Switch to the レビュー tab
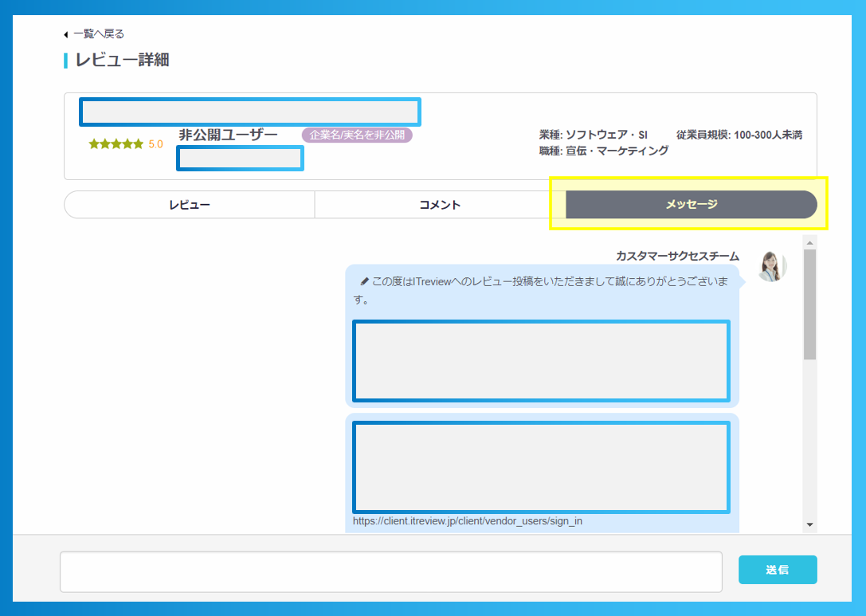Image resolution: width=866 pixels, height=616 pixels. 189,204
